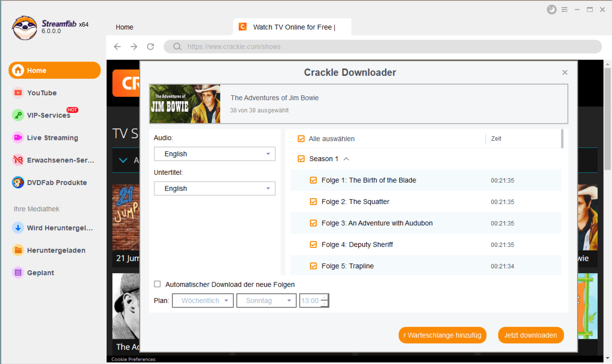Viewport: 612px width, 364px height.
Task: Decrease the 13:00 time with down arrow
Action: click(x=324, y=304)
